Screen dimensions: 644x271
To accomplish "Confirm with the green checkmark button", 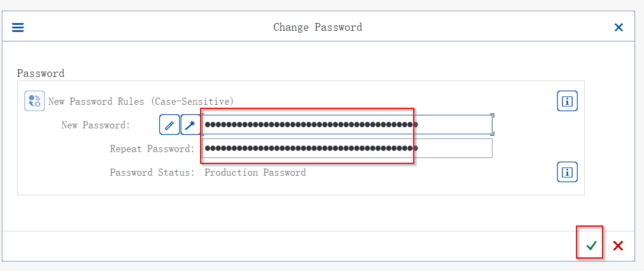I will click(591, 246).
